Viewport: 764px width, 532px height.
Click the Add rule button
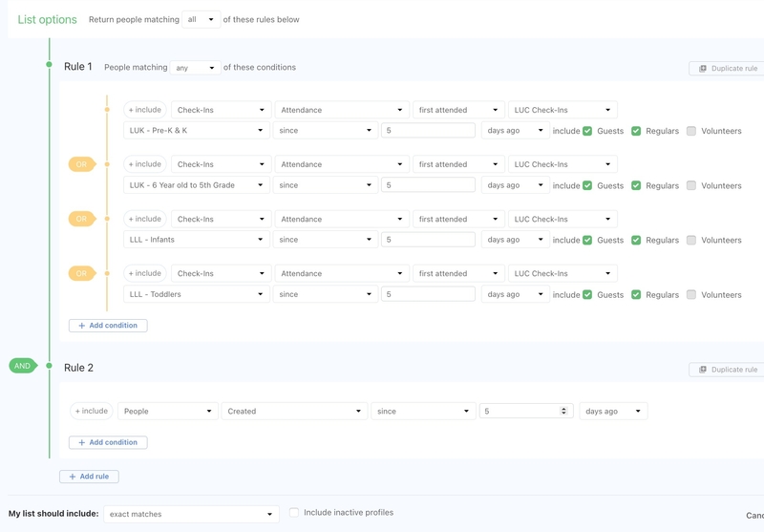pyautogui.click(x=89, y=477)
